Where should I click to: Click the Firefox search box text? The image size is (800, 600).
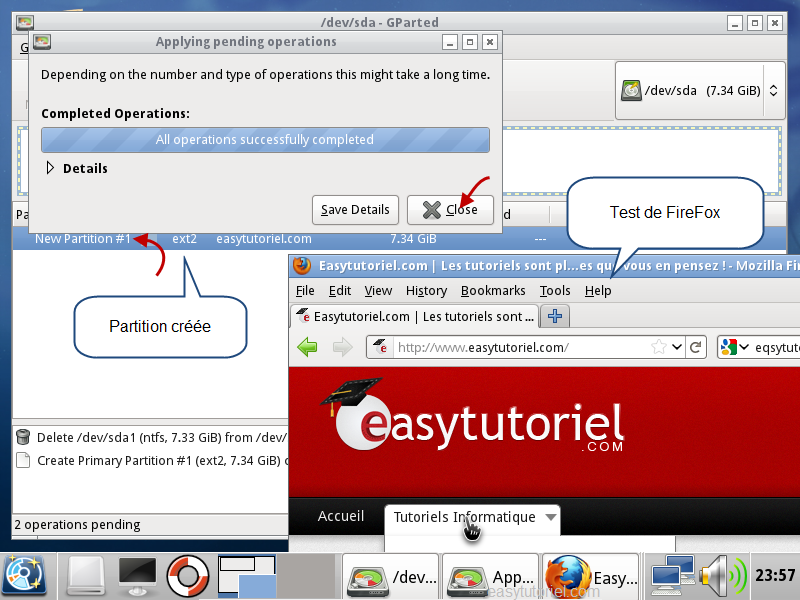[x=777, y=347]
